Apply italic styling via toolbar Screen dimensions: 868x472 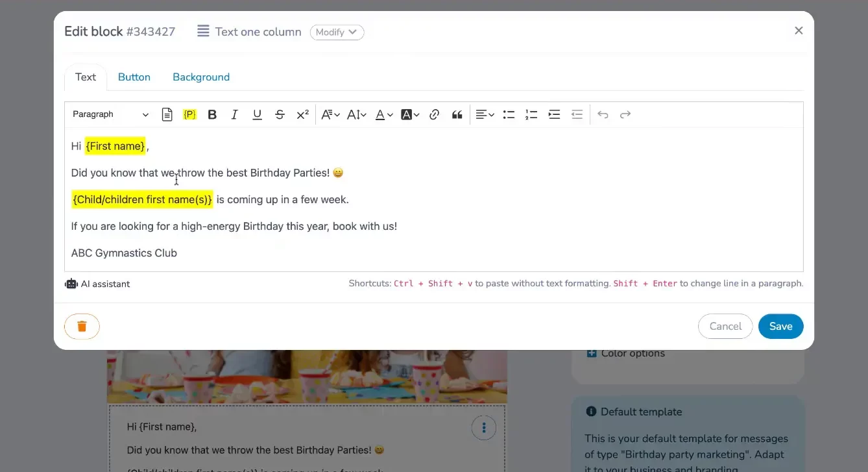234,114
